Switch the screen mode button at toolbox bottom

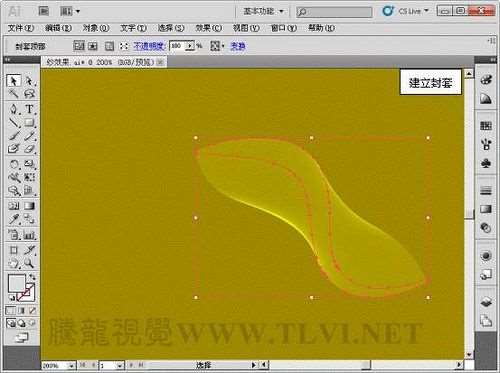(x=22, y=338)
